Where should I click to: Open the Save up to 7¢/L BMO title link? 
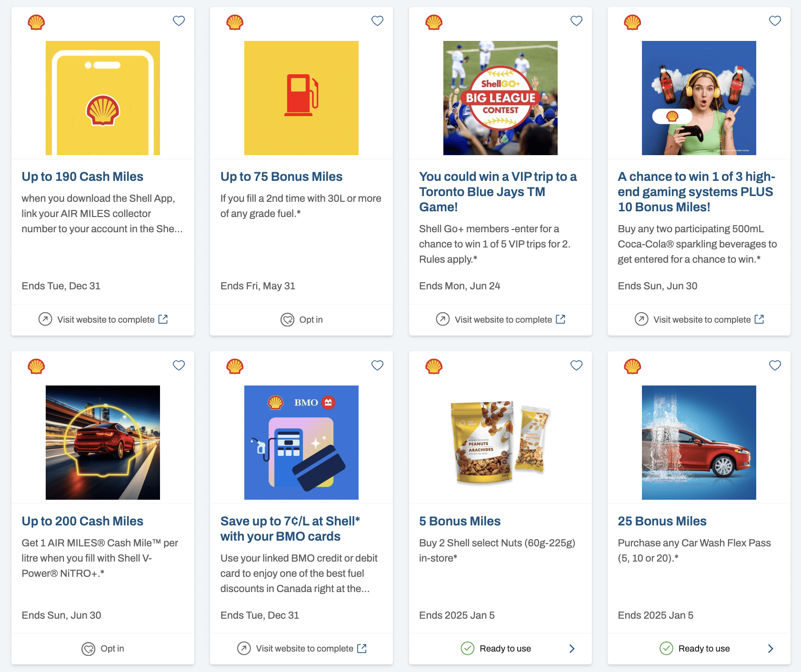[290, 529]
